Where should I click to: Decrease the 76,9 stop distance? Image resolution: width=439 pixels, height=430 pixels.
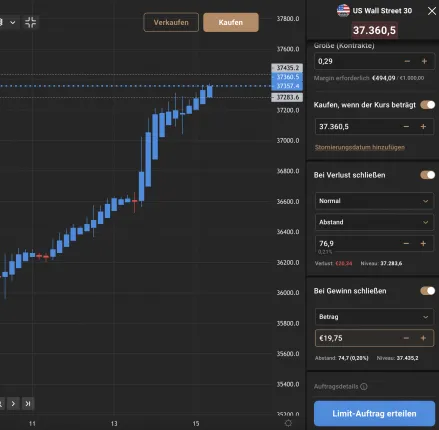pyautogui.click(x=406, y=244)
